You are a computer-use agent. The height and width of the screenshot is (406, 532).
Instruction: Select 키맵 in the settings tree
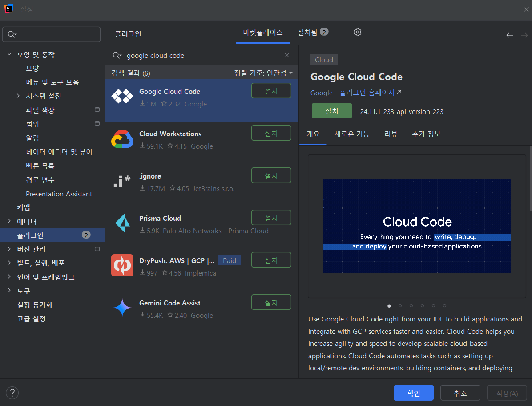coord(24,207)
